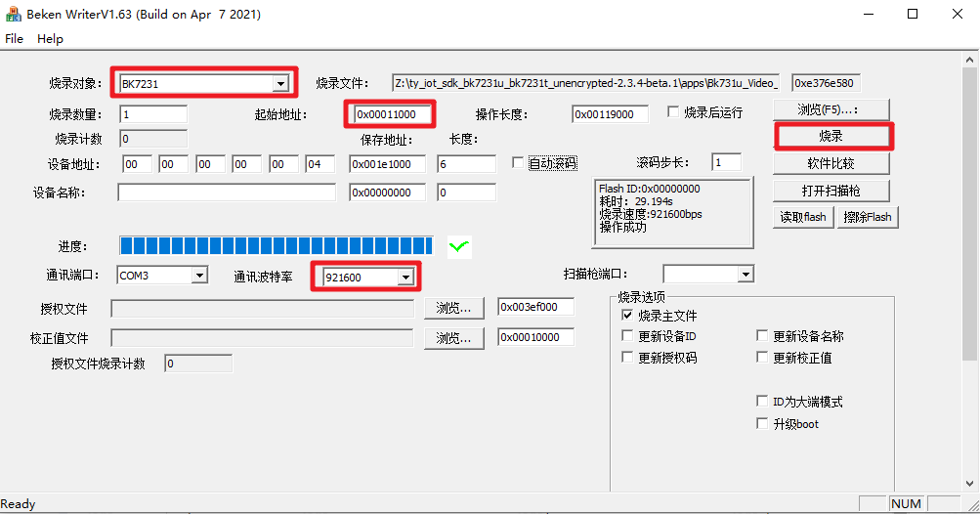Click the 授权文件 path field
Viewport: 980px width, 514px height.
click(x=263, y=308)
